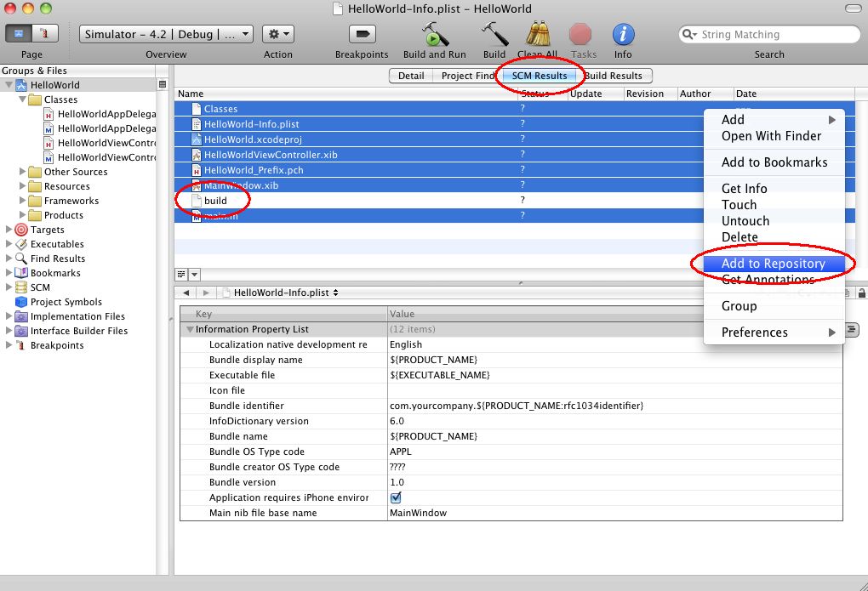Toggle Breakpoints toolbar button
The height and width of the screenshot is (591, 868).
(362, 34)
